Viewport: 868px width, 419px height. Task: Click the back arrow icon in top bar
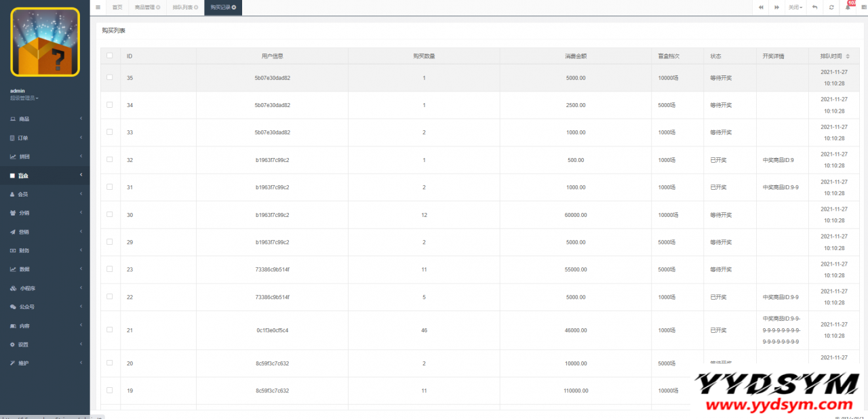click(814, 7)
